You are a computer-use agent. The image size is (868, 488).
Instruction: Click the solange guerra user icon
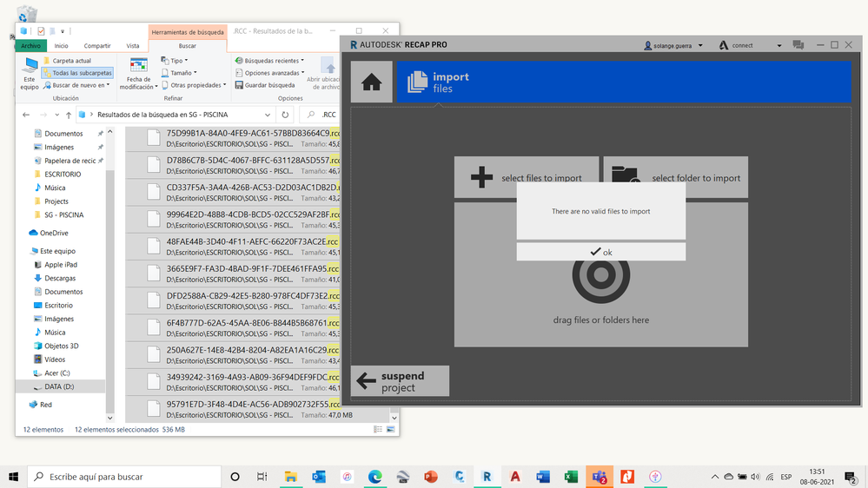(647, 45)
